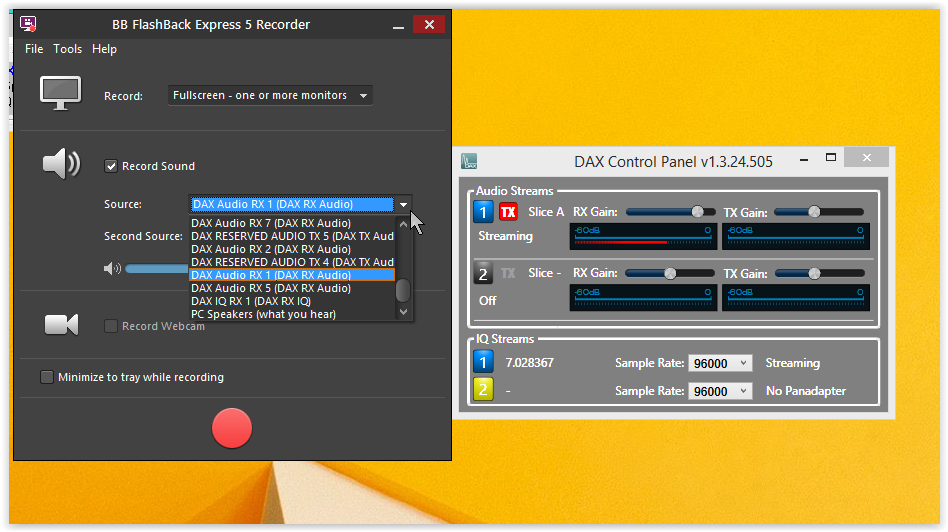Click the source volume slider bar

[x=157, y=268]
